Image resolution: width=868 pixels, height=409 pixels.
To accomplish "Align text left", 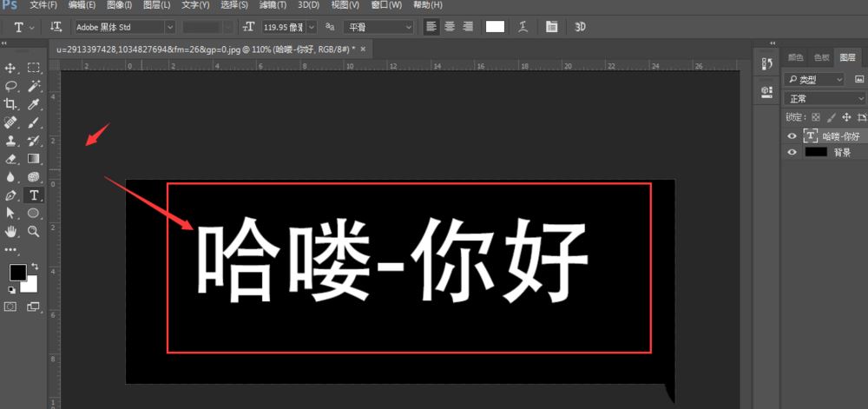I will coord(431,27).
